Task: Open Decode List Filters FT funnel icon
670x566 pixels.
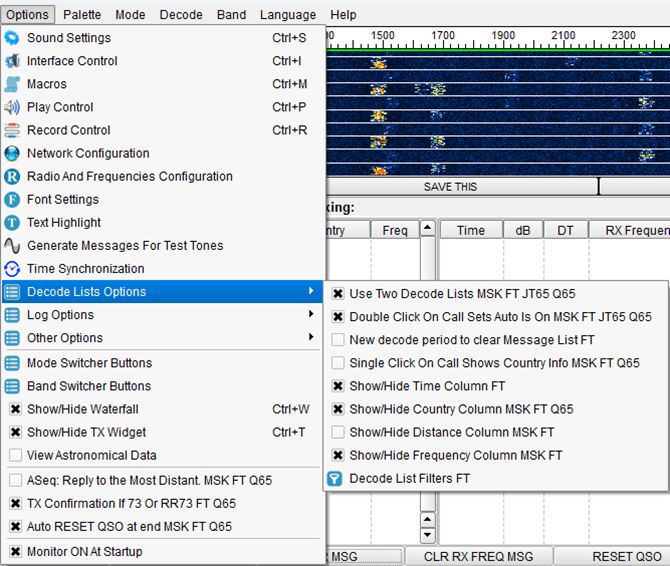Action: click(x=335, y=478)
